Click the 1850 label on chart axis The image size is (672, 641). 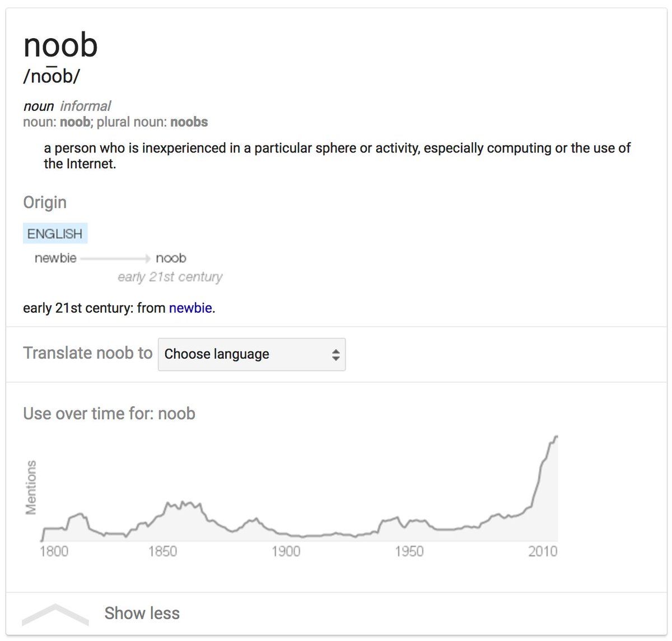[162, 551]
